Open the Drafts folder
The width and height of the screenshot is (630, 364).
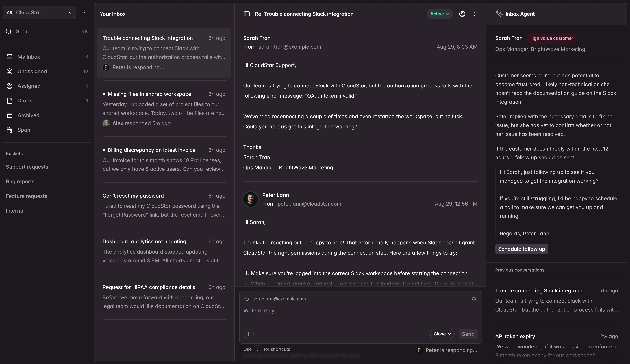[25, 101]
